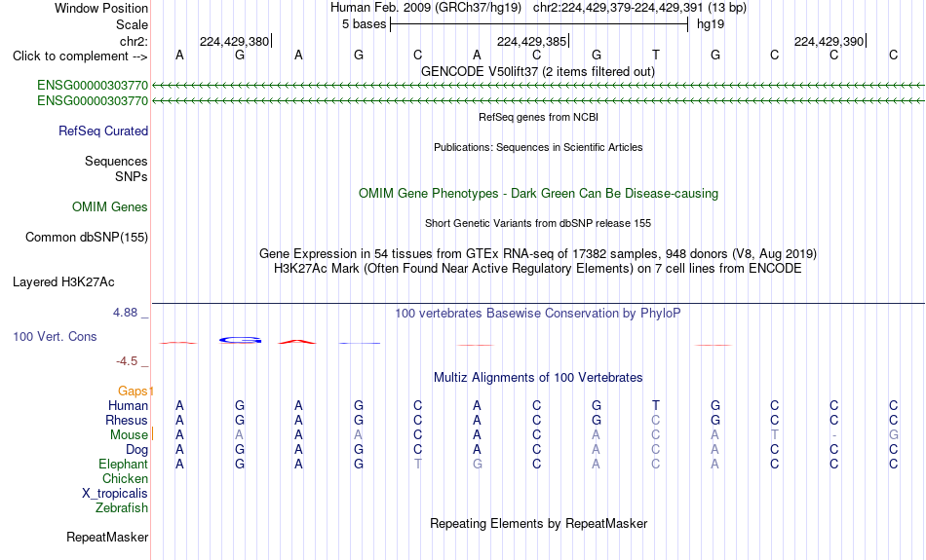This screenshot has height=560, width=926.
Task: Click 'Publications: Sequences in Scientific Articles' title
Action: 538,147
